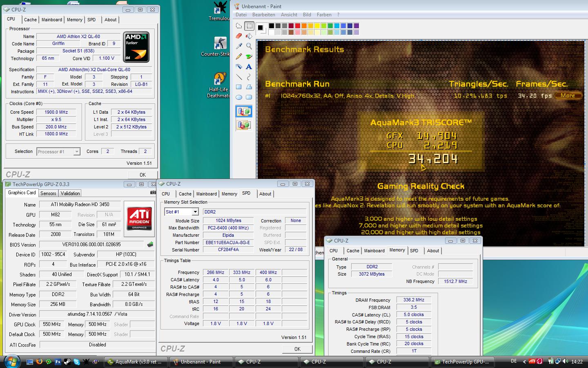The width and height of the screenshot is (588, 368).
Task: Switch to the Sensors tab in GPU-Z
Action: [x=48, y=193]
